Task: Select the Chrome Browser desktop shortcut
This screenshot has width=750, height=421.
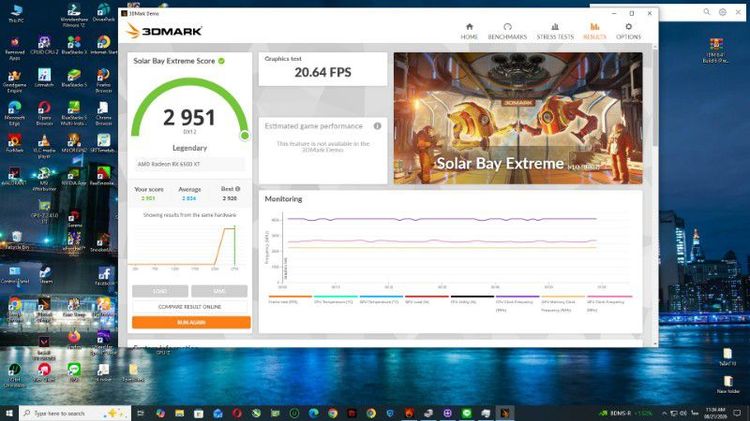Action: point(104,113)
